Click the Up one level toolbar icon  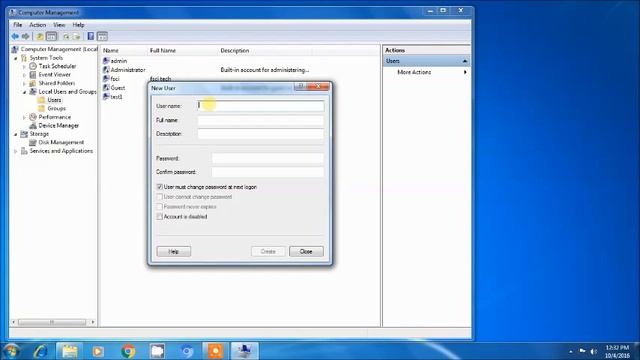click(40, 36)
